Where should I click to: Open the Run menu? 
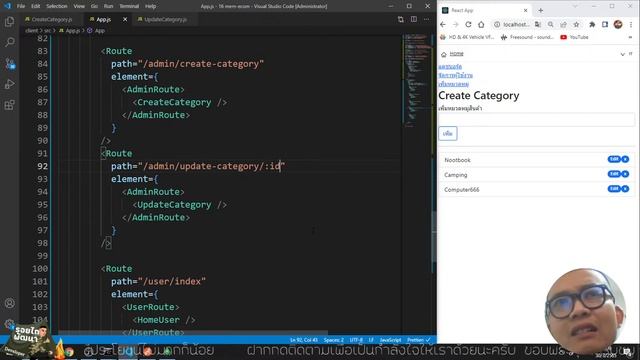tap(108, 6)
